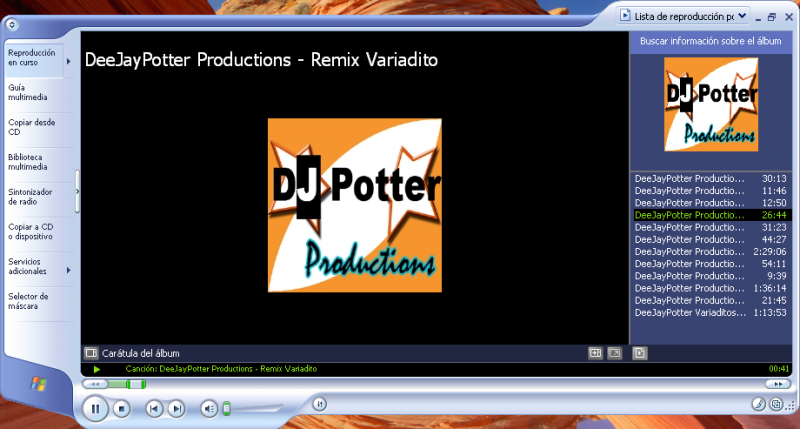Click the visualization options icon beside Carátula del álbum
Viewport: 800px width, 429px height.
[91, 353]
